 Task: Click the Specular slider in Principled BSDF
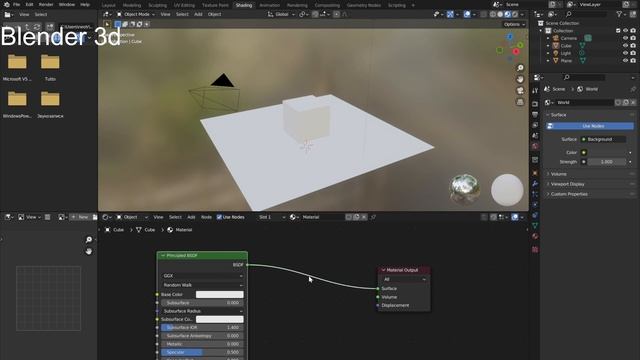click(202, 352)
